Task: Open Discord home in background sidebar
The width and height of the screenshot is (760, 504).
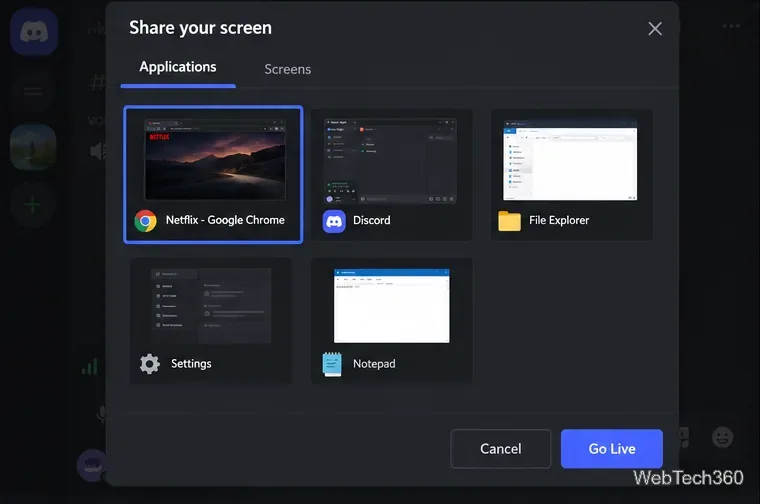Action: tap(33, 32)
